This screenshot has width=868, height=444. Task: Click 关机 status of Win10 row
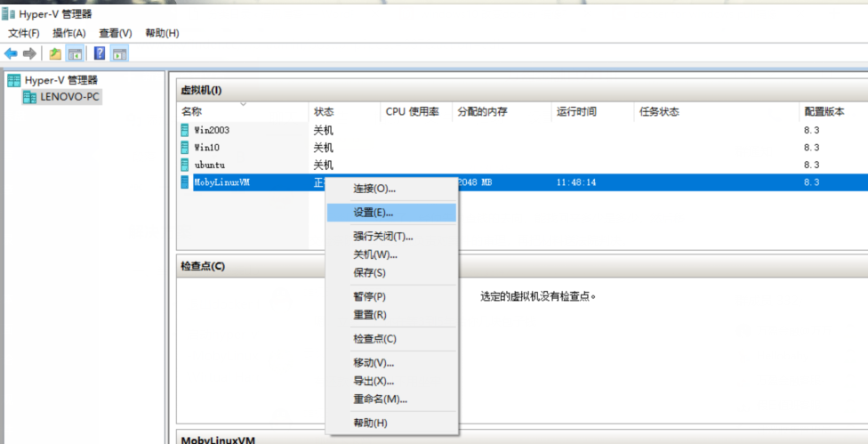[x=324, y=148]
